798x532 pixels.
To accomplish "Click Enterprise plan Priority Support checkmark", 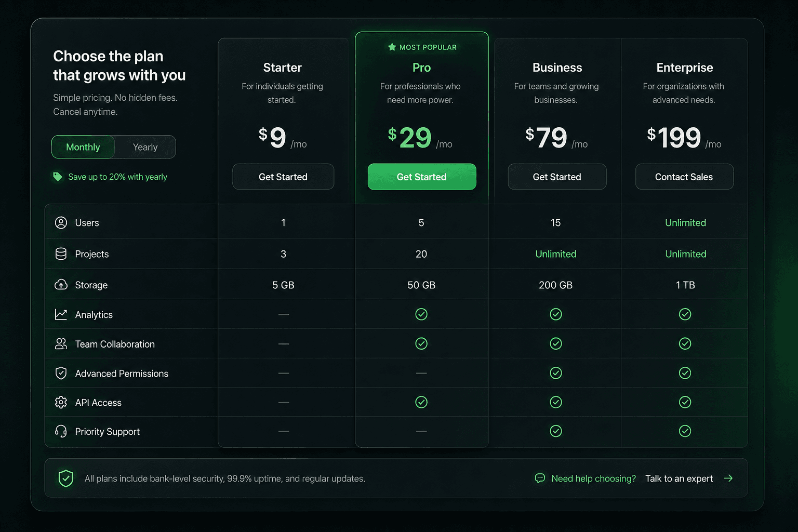I will coord(685,431).
